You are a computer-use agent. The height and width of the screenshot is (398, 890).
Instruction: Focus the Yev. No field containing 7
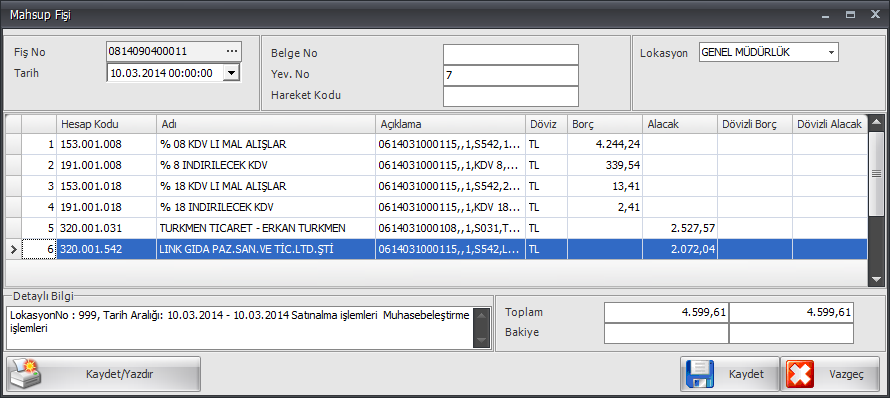[510, 75]
